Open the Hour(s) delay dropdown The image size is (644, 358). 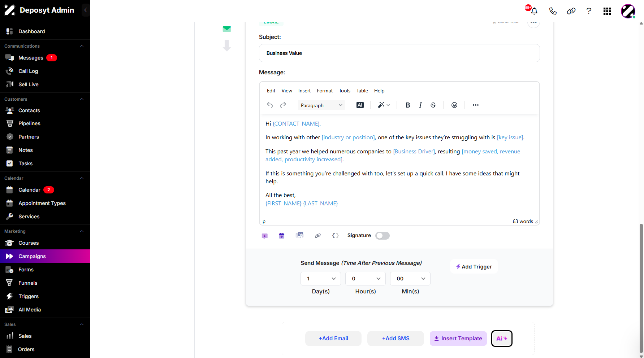click(x=366, y=279)
